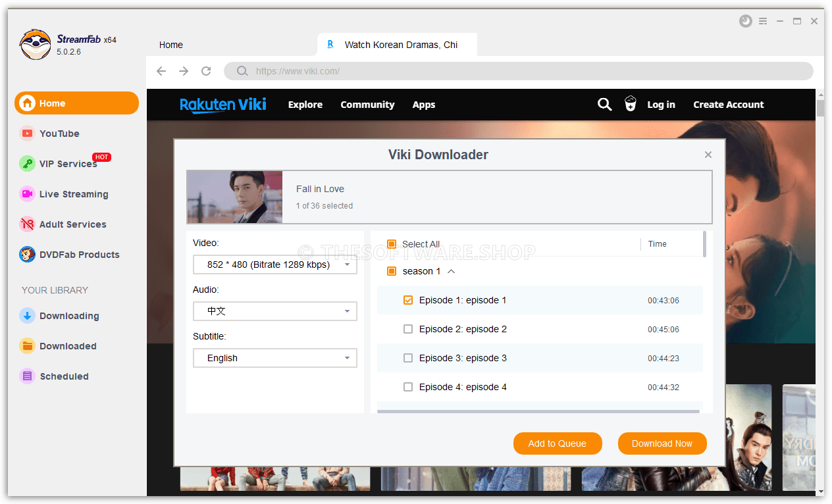
Task: Click the Rakuten Viki logo
Action: (223, 105)
